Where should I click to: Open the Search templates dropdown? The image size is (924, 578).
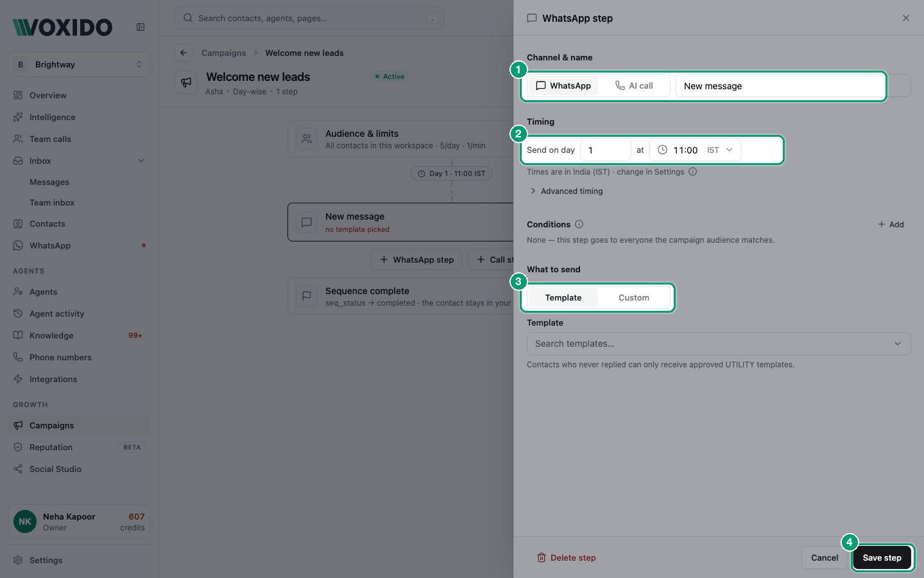click(x=719, y=344)
